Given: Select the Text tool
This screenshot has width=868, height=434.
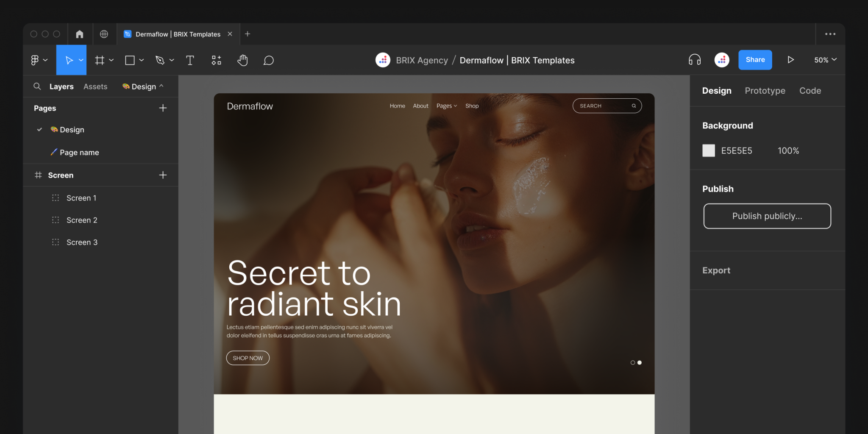Looking at the screenshot, I should pos(190,60).
